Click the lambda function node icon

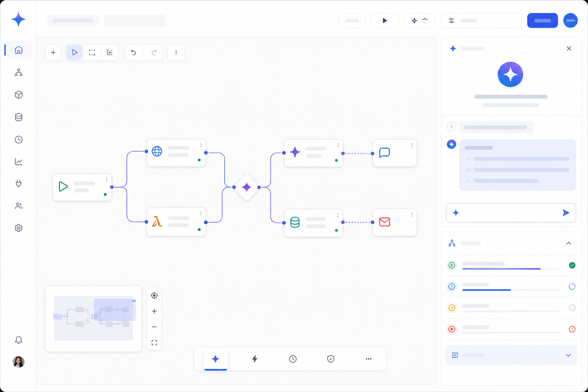[157, 222]
